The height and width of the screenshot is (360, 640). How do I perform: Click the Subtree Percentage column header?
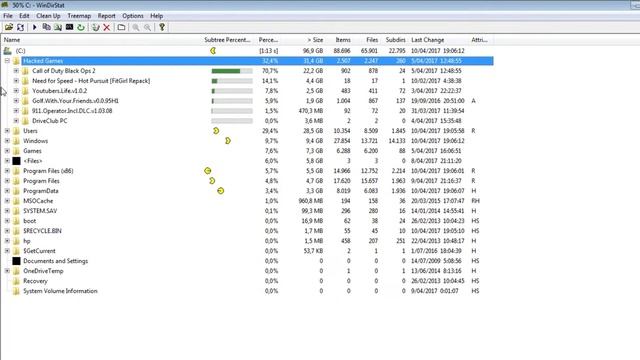pos(228,40)
